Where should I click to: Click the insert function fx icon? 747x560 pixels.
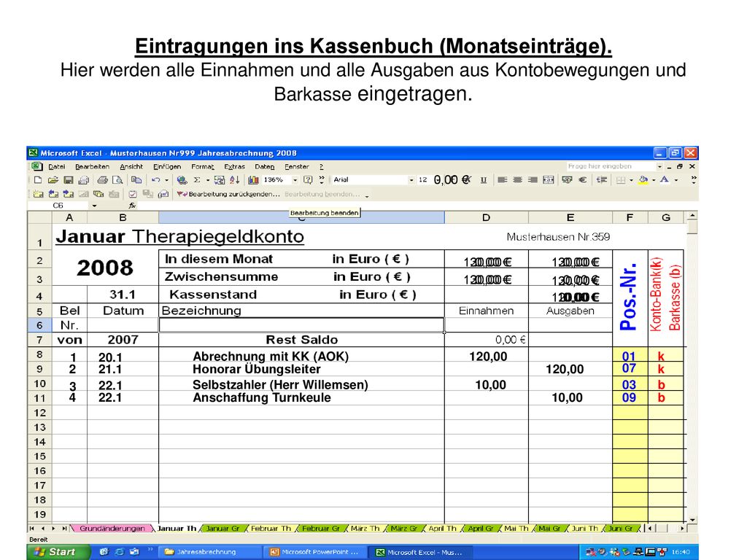(x=132, y=206)
